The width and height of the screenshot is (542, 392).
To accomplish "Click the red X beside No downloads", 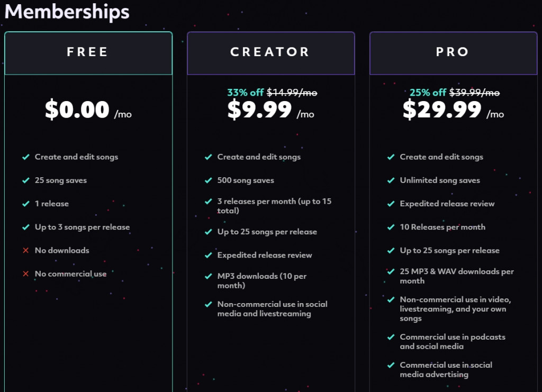I will 25,250.
